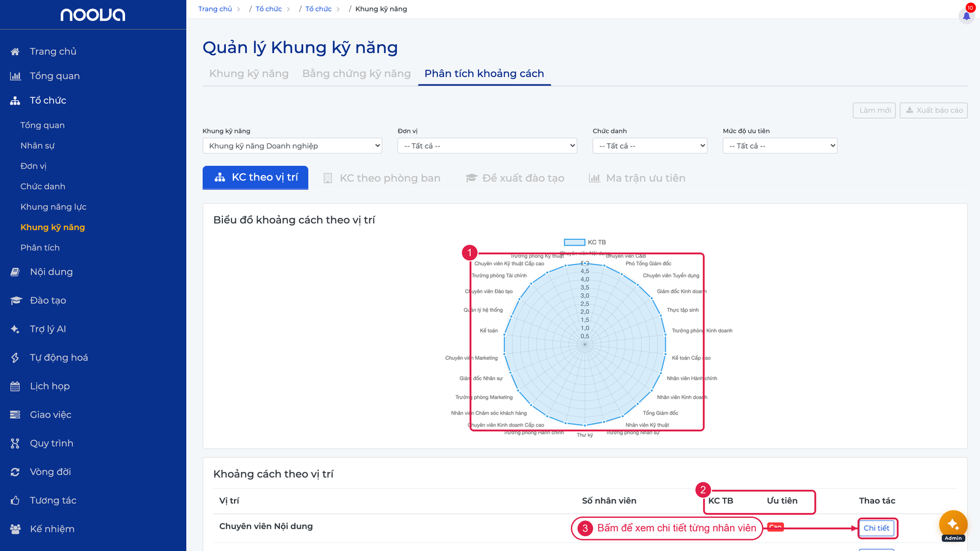Click the Quy trình workflow icon
The height and width of the screenshot is (551, 980).
point(15,443)
